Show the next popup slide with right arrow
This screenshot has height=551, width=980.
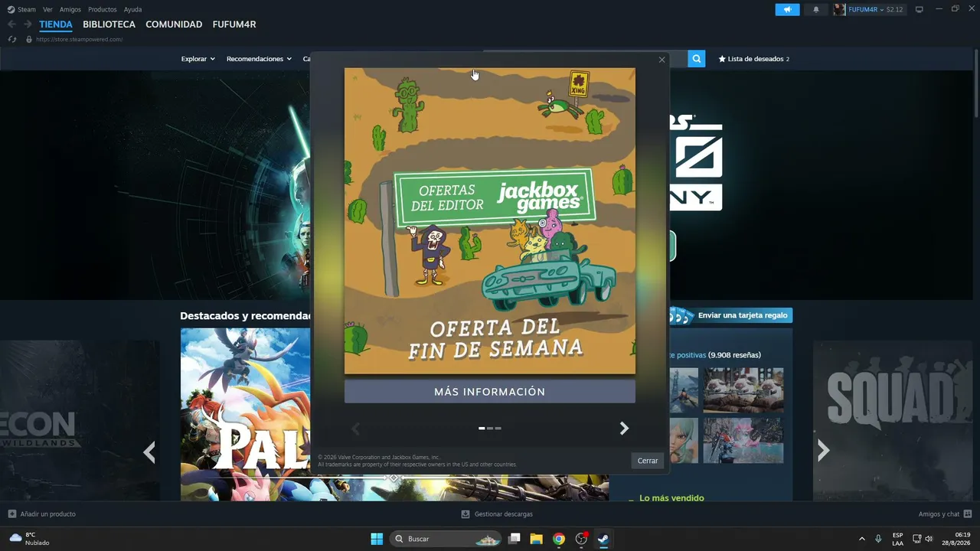[624, 429]
